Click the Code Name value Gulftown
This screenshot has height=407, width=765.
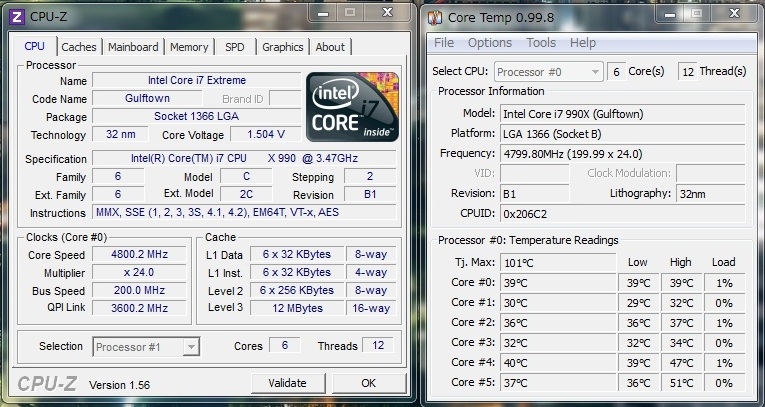[147, 98]
